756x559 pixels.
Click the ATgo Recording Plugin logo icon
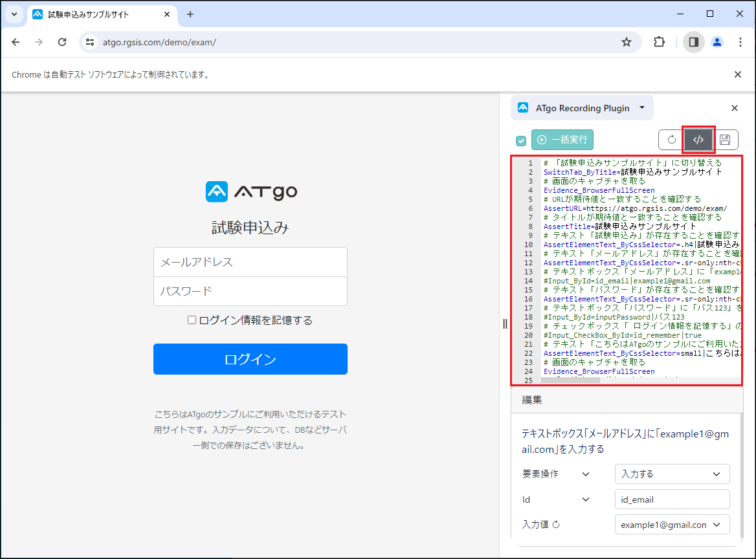pos(522,107)
